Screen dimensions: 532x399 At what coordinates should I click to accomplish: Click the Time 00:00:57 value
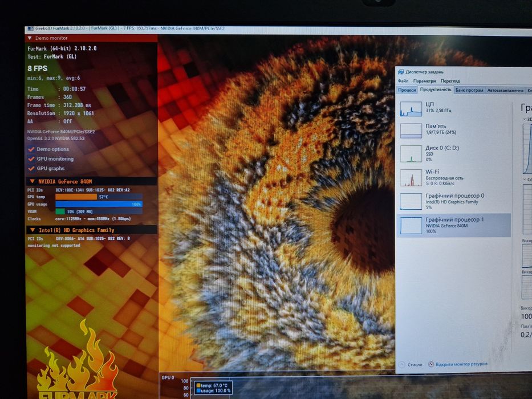click(74, 89)
